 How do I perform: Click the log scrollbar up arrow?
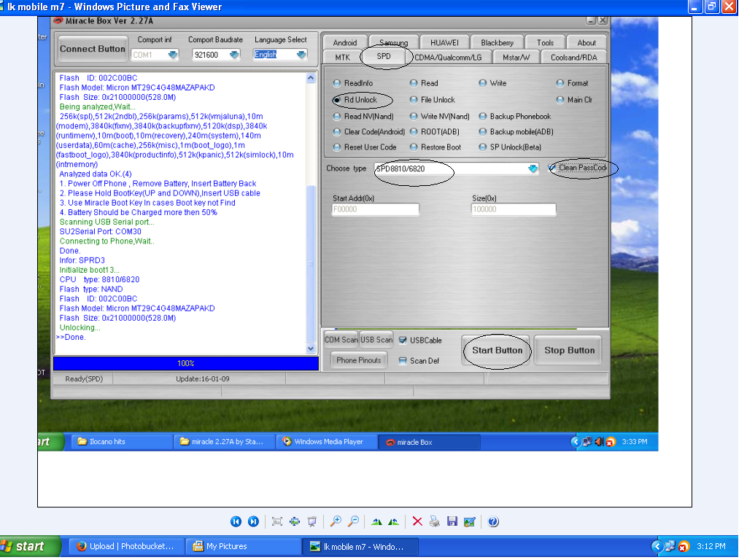pyautogui.click(x=311, y=77)
